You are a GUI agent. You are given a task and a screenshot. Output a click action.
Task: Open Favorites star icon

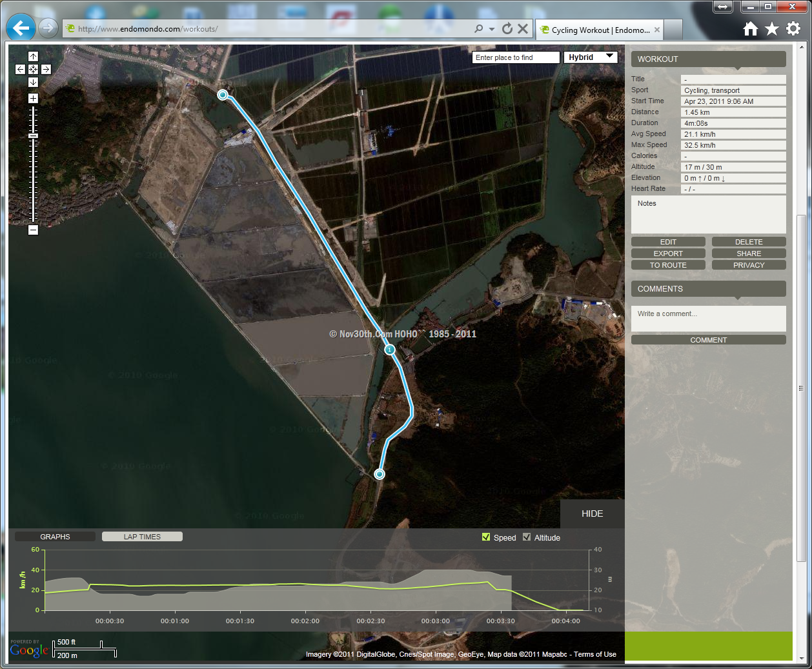click(772, 28)
